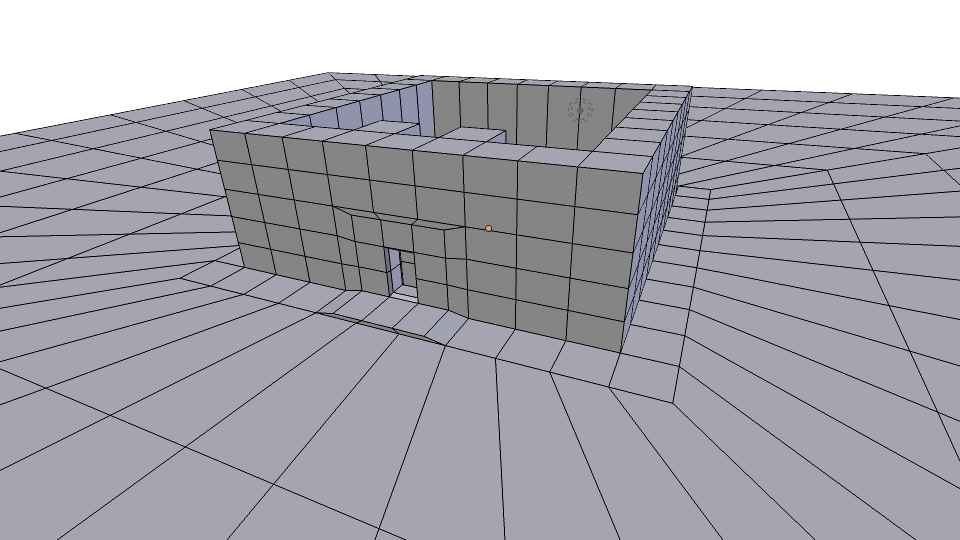
Task: Click the orange object origin dot
Action: click(x=488, y=228)
